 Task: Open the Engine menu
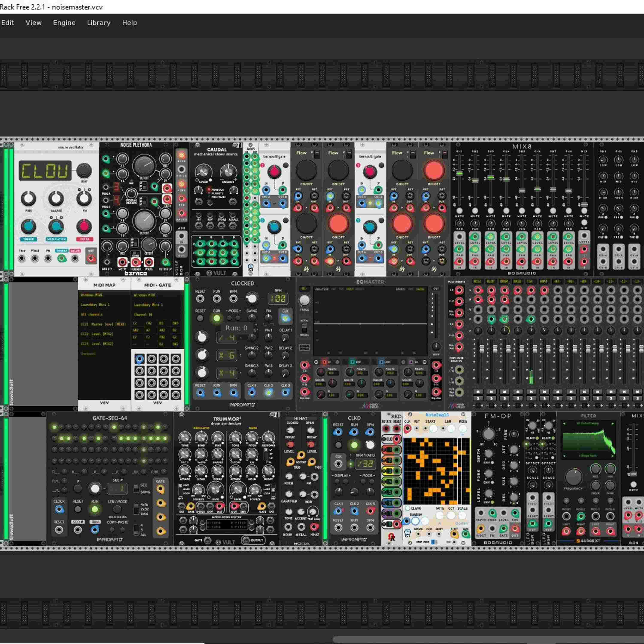[x=64, y=23]
